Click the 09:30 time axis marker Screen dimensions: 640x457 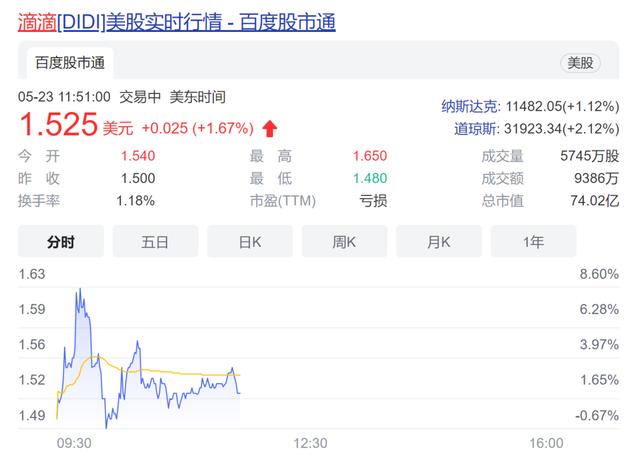pyautogui.click(x=74, y=441)
